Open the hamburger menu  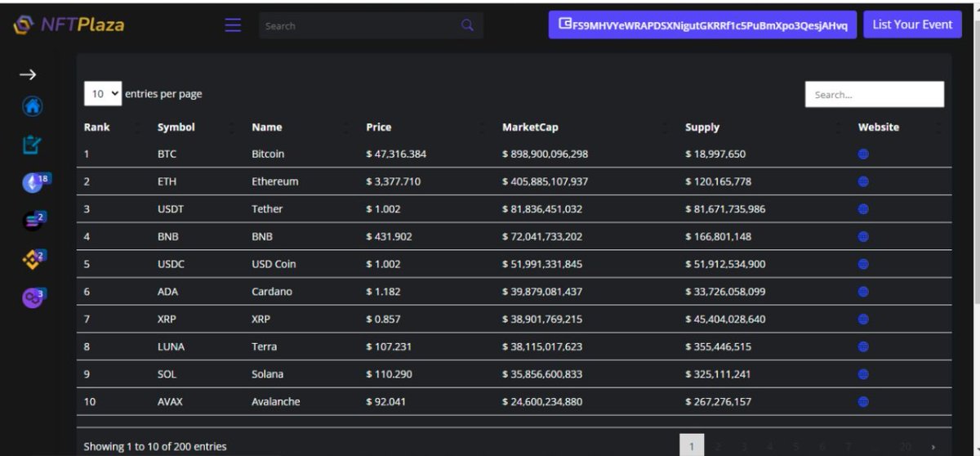(233, 25)
